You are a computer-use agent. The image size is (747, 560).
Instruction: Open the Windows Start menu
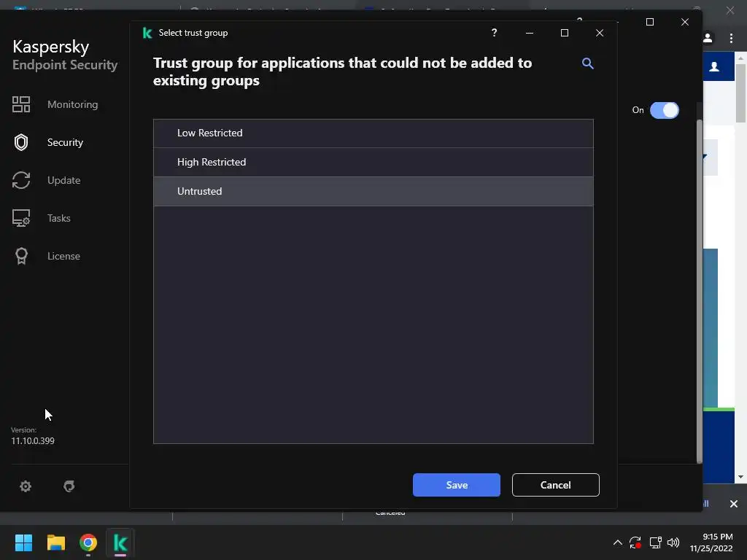coord(23,542)
